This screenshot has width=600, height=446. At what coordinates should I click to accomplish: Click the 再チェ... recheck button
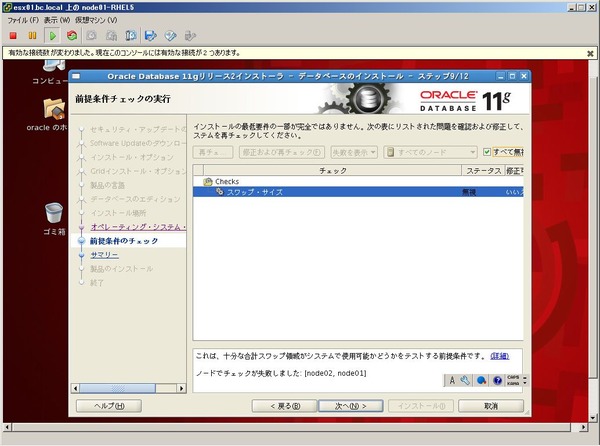pos(213,152)
